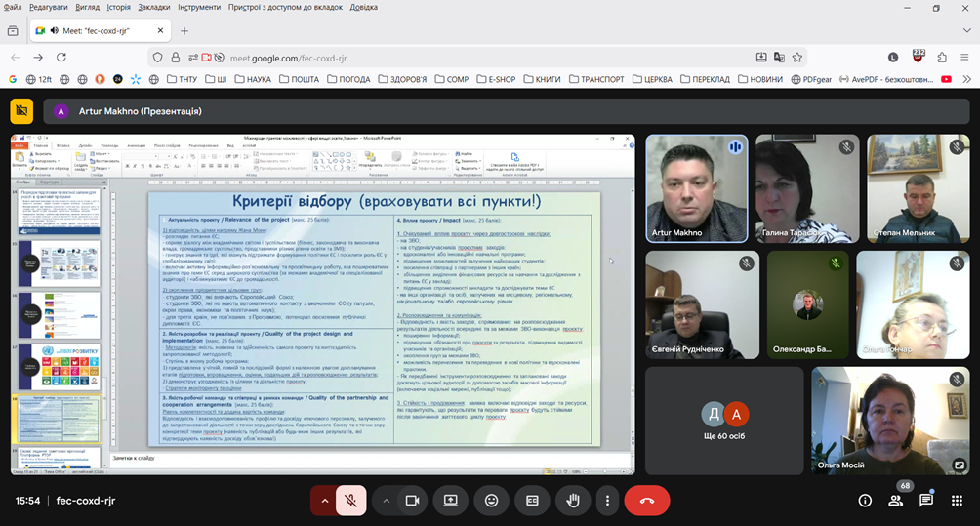Open the meeting details info icon

click(x=865, y=500)
